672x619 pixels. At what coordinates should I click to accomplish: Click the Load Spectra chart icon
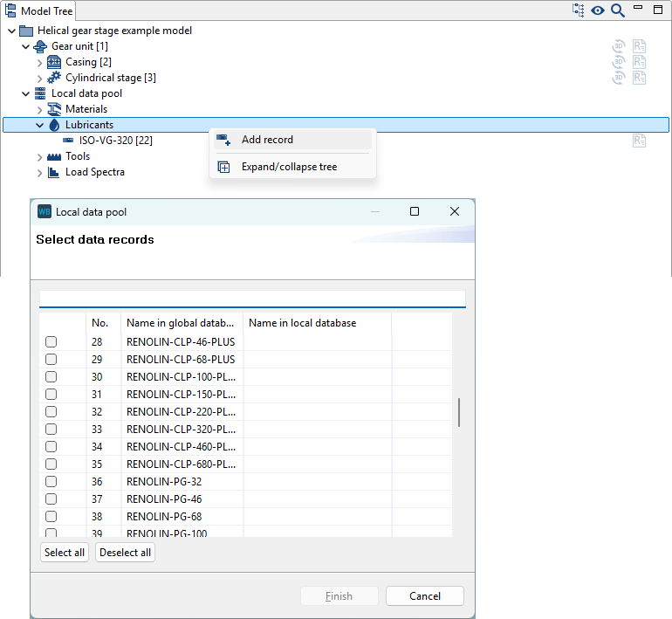53,172
